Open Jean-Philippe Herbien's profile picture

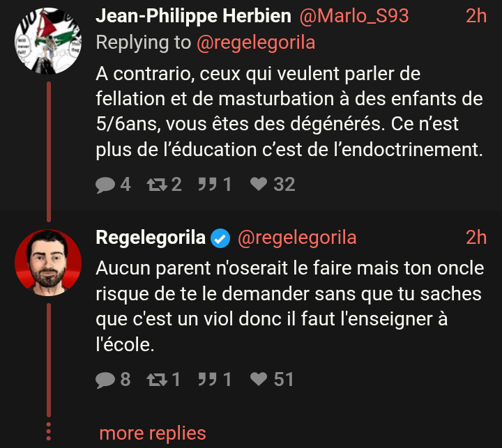pos(48,42)
